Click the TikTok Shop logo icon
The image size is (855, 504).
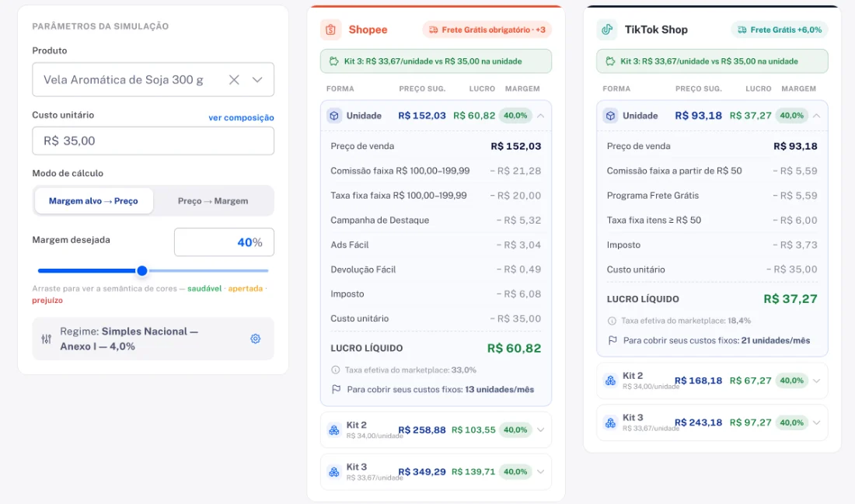607,30
